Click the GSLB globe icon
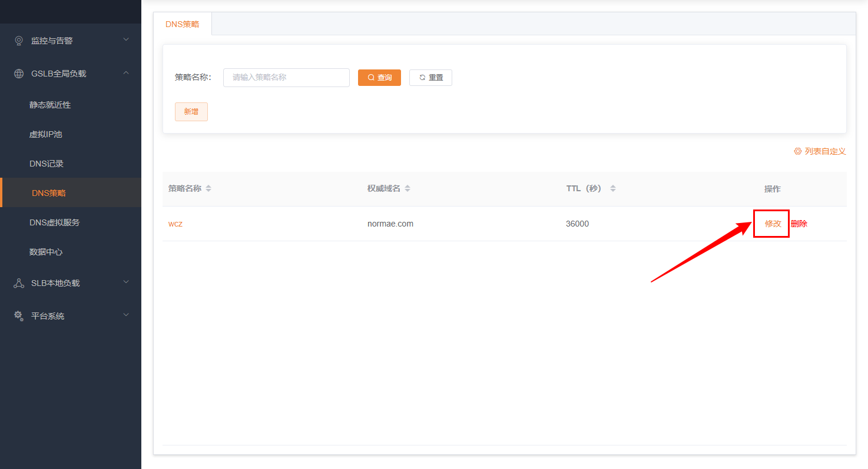Image resolution: width=868 pixels, height=469 pixels. (19, 74)
